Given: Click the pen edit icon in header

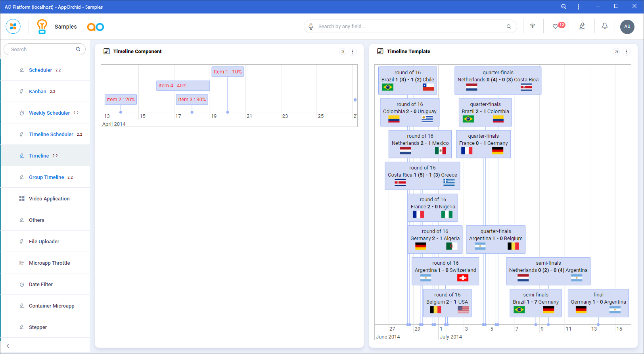Looking at the screenshot, I should click(582, 26).
